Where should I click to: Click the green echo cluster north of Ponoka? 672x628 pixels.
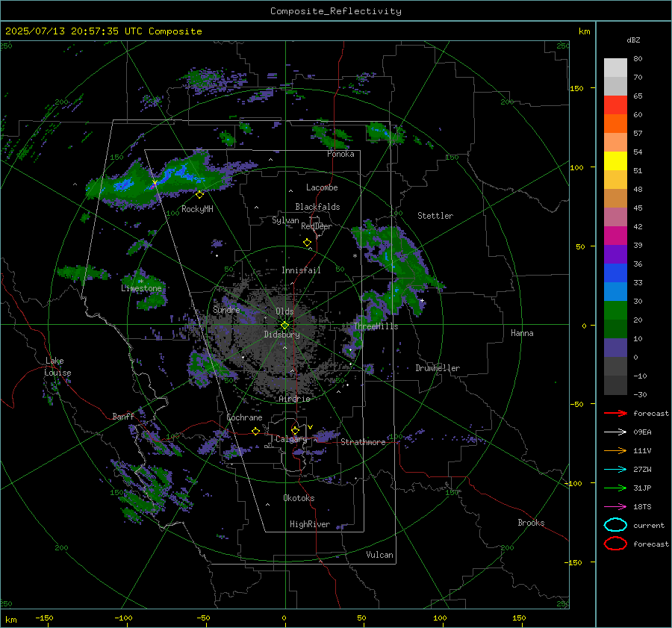coord(330,137)
